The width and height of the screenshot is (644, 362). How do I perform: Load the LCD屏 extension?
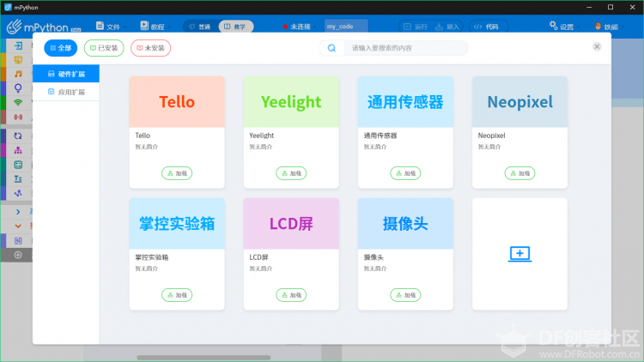tap(291, 295)
